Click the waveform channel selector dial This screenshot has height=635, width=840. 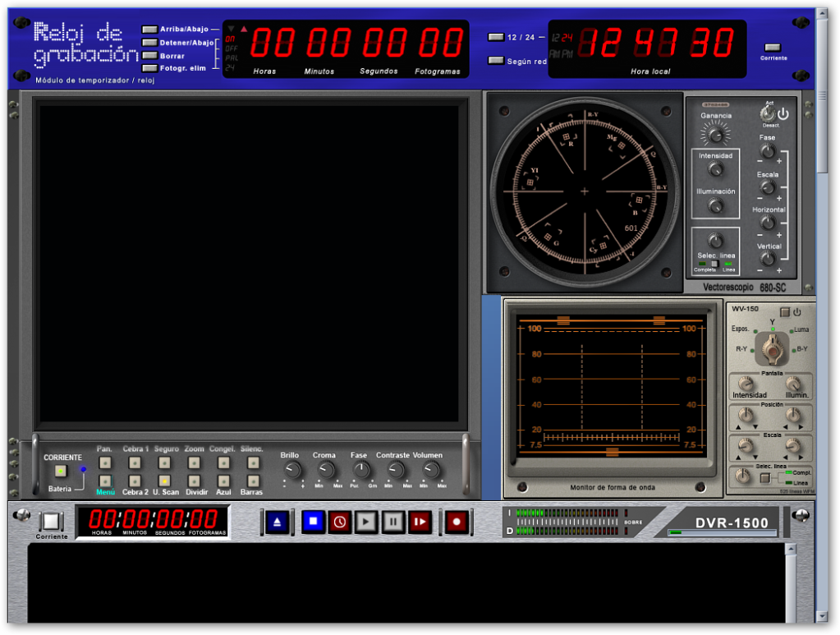coord(771,349)
